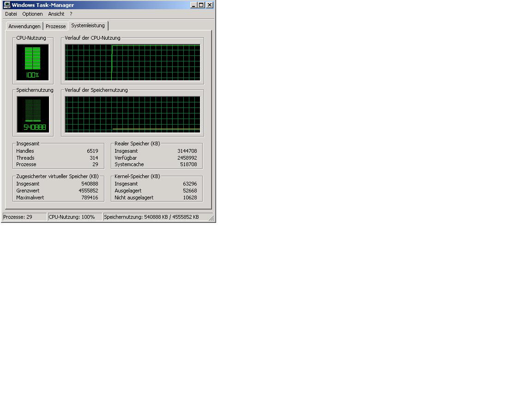This screenshot has height=395, width=532.
Task: Click the Threads value 314
Action: point(94,158)
